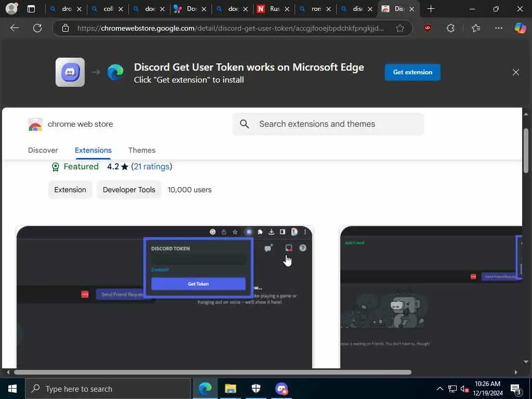Open the notification center icon
This screenshot has width=532, height=399.
[x=516, y=389]
